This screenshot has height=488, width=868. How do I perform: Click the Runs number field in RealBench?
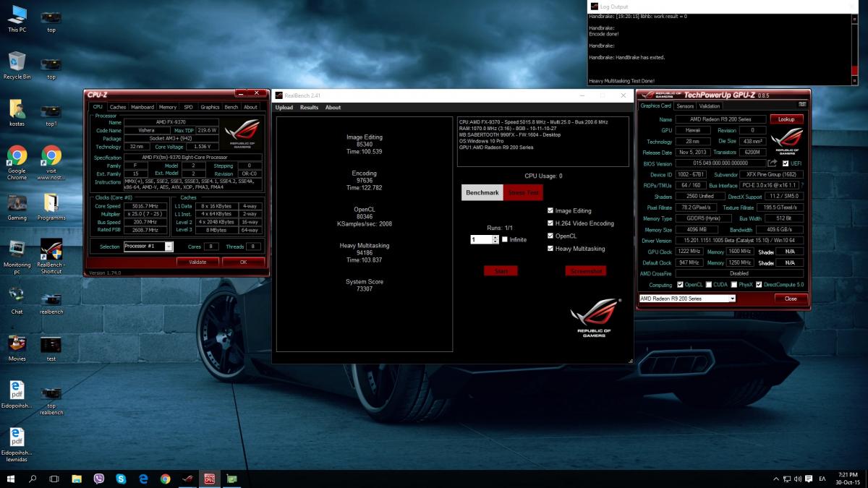click(x=481, y=239)
